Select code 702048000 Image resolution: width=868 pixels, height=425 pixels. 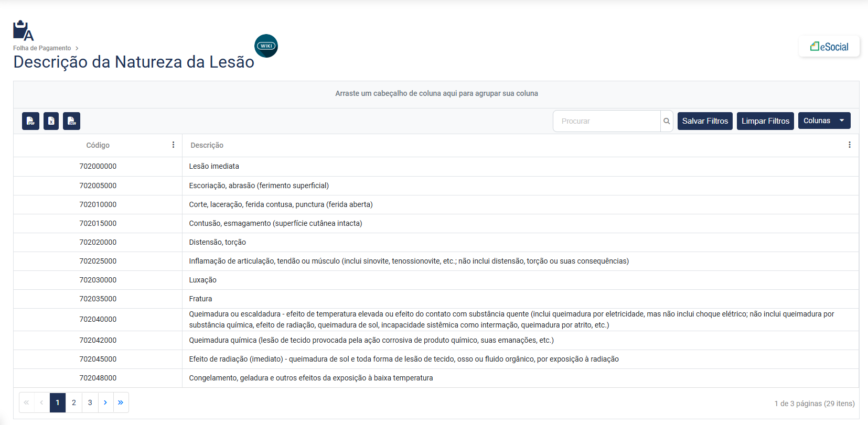click(98, 378)
